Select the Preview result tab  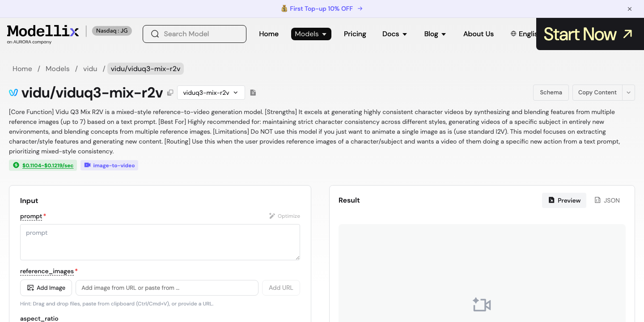click(x=564, y=200)
